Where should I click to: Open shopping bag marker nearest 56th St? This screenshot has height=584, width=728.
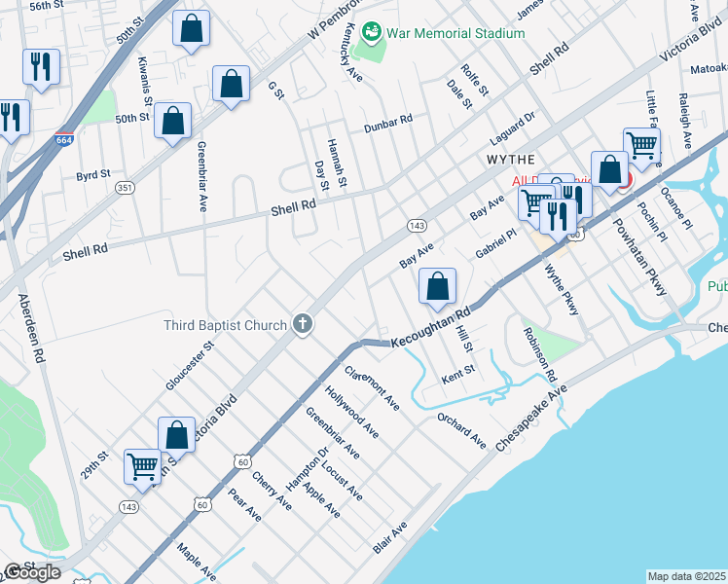pyautogui.click(x=192, y=29)
